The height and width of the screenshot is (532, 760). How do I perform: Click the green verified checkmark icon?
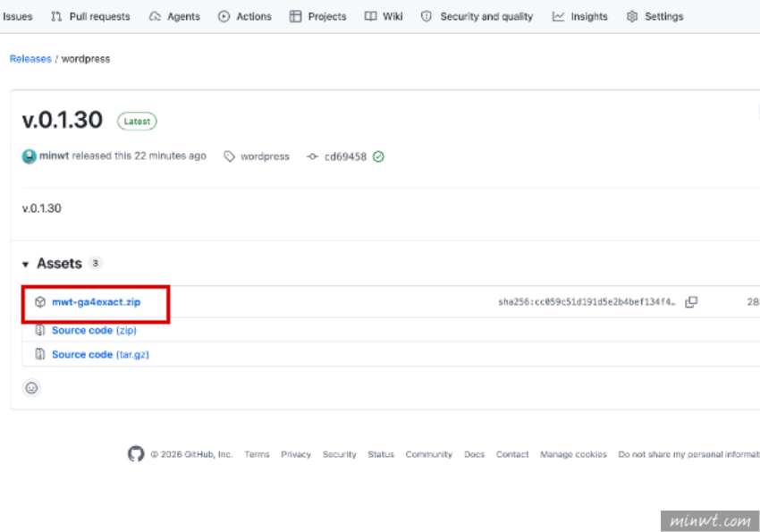click(x=378, y=156)
